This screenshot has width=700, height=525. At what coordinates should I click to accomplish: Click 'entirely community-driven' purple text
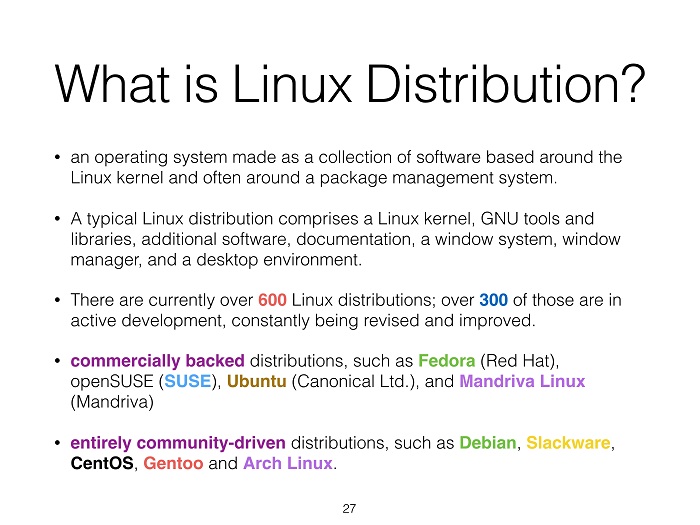(178, 443)
